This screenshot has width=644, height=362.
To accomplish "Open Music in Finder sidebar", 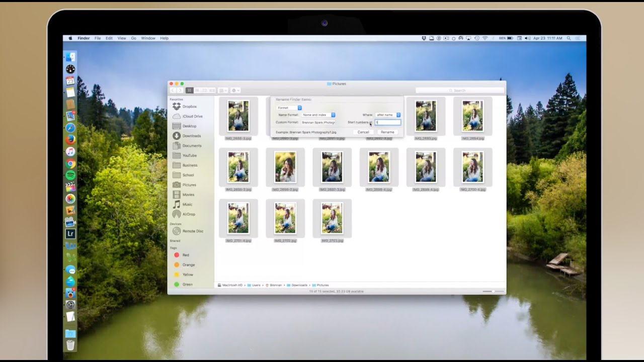I will click(183, 205).
